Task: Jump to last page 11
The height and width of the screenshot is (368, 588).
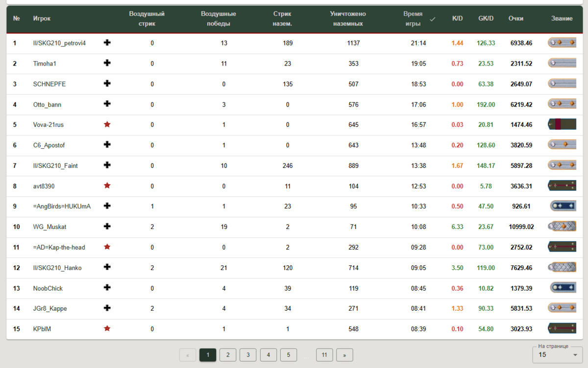Action: pyautogui.click(x=324, y=355)
